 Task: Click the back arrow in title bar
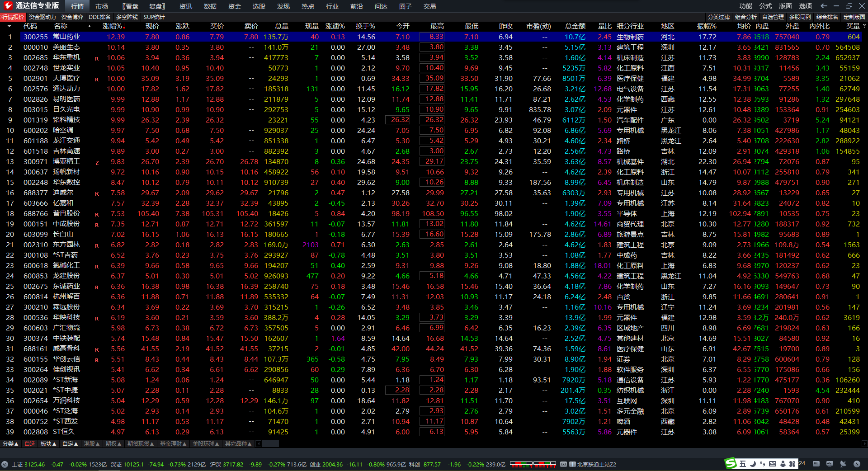[x=824, y=6]
